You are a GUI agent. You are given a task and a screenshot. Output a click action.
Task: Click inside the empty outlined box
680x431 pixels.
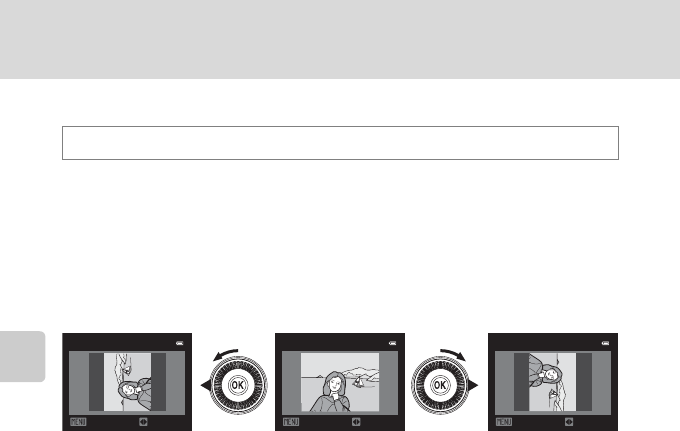tap(340, 143)
